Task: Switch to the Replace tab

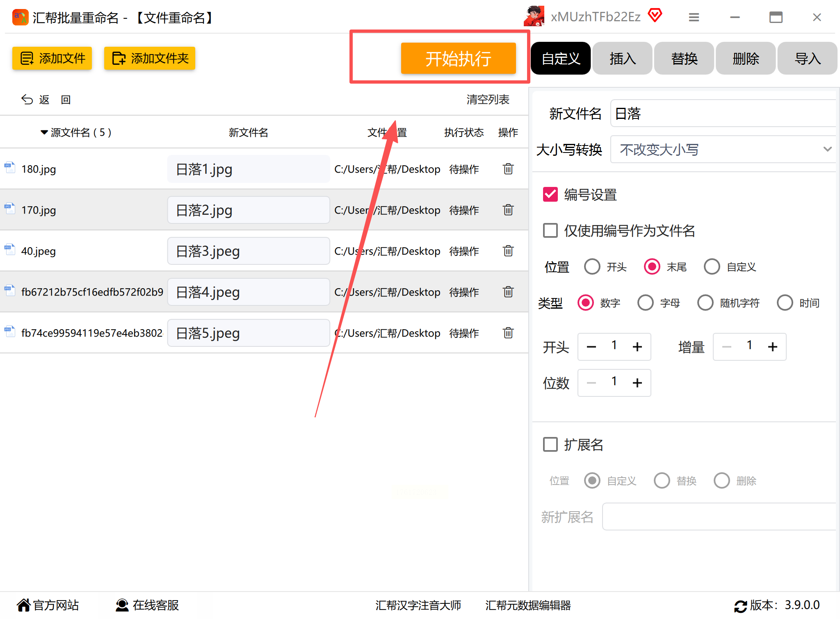Action: [684, 59]
